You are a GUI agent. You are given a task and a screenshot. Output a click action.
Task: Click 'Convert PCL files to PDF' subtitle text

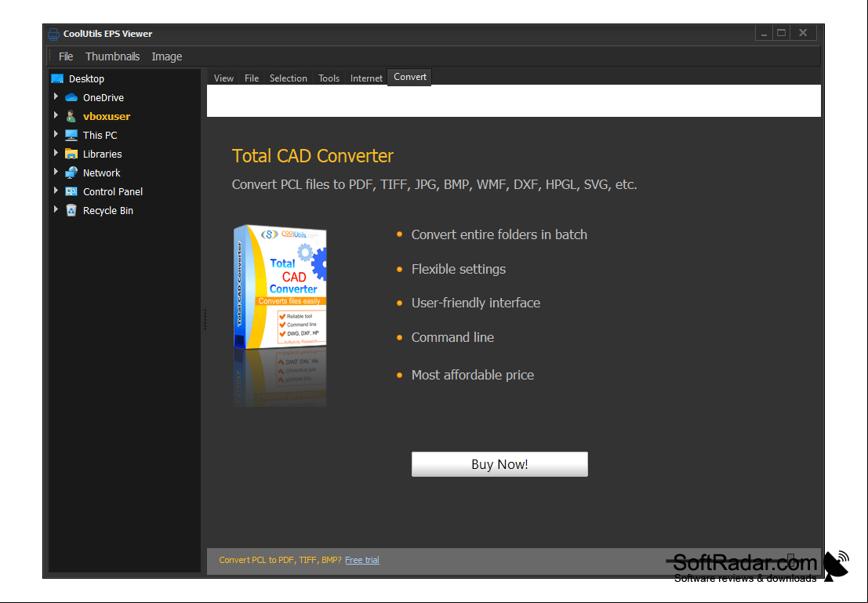click(434, 184)
